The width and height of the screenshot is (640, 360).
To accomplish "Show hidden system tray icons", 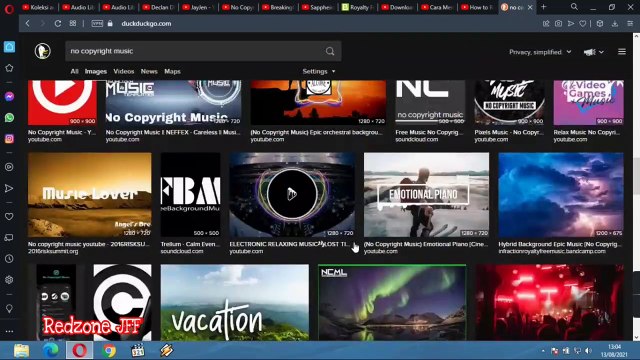I will point(543,351).
